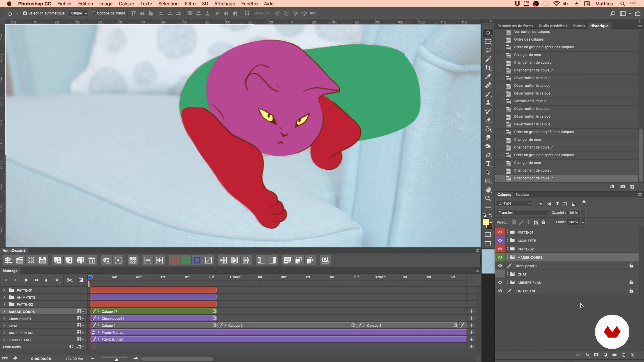Open the Fenêtre menu

[x=249, y=4]
